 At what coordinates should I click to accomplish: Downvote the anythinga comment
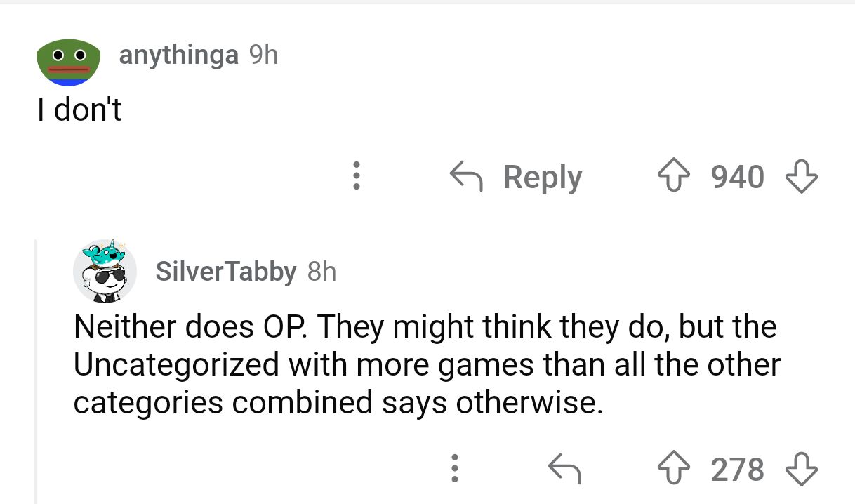coord(800,177)
